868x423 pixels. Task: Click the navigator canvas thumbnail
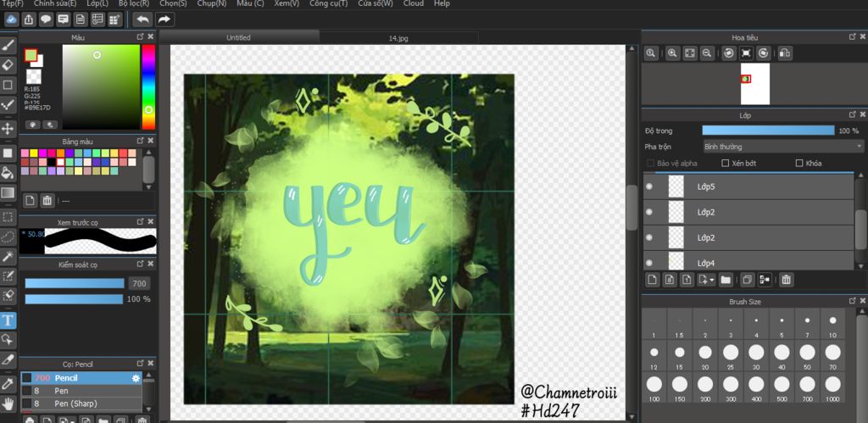pyautogui.click(x=755, y=84)
